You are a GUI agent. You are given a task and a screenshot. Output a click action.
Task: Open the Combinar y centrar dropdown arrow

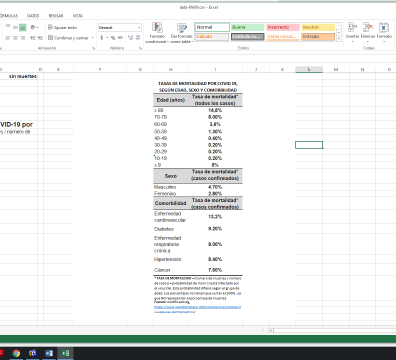(x=92, y=38)
